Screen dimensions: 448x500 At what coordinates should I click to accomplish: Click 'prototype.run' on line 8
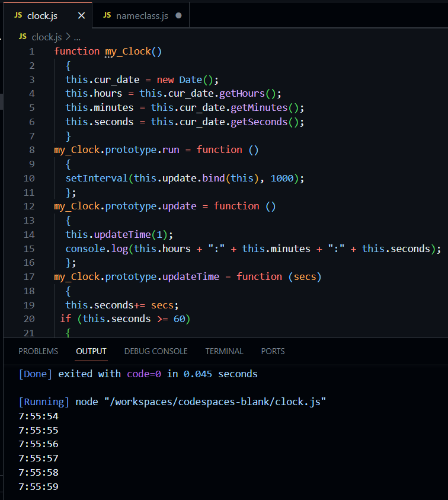pyautogui.click(x=142, y=150)
